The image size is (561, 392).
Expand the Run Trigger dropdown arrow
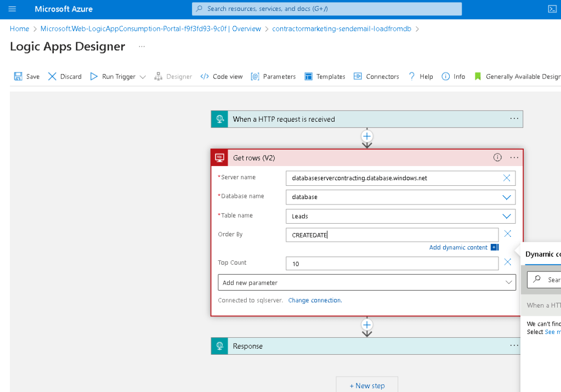[x=143, y=77]
